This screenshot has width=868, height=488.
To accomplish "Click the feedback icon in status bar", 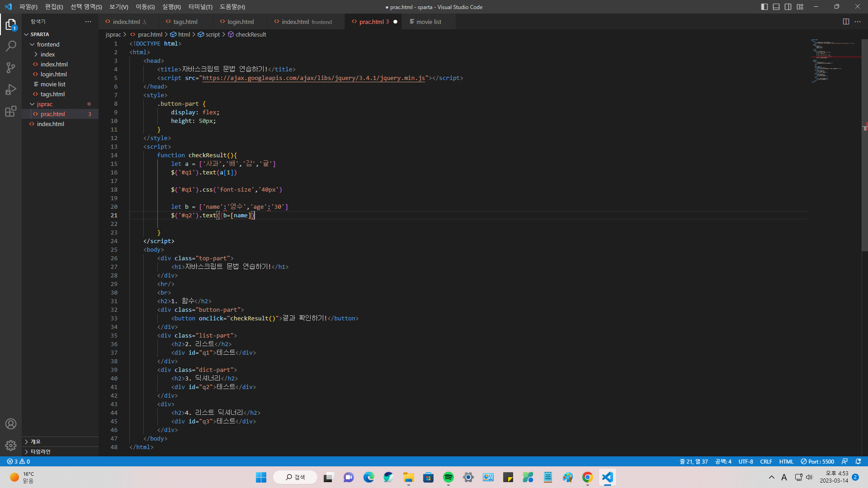I will tap(844, 461).
